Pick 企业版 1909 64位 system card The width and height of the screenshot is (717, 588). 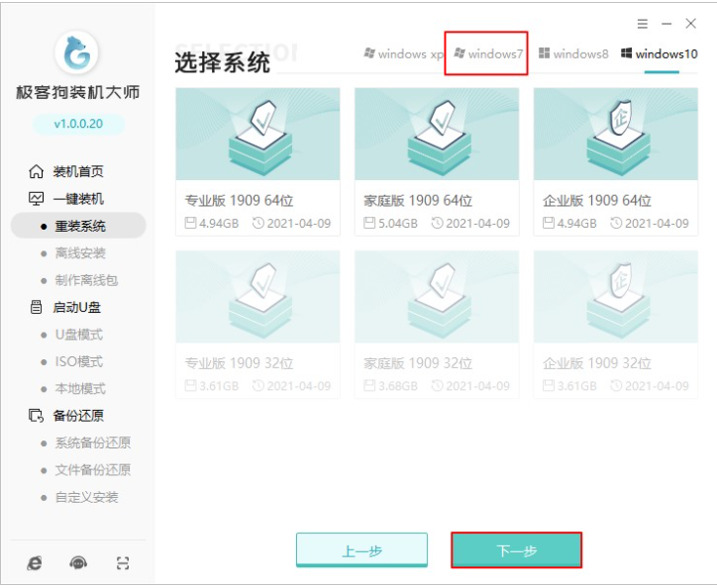615,161
